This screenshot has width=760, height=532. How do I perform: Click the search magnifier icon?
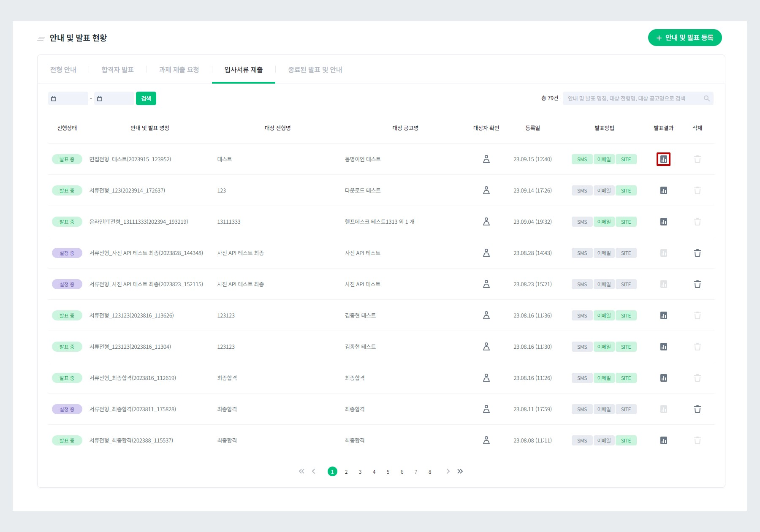[x=706, y=98]
